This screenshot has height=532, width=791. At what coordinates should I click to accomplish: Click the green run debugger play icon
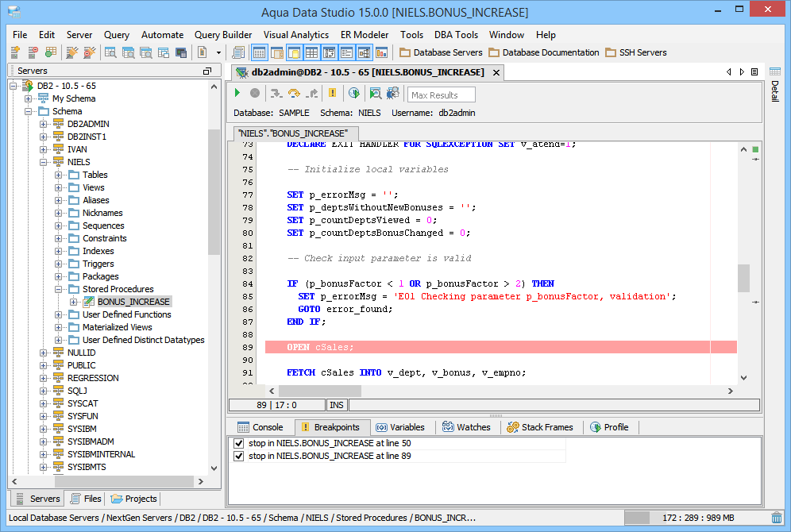237,94
